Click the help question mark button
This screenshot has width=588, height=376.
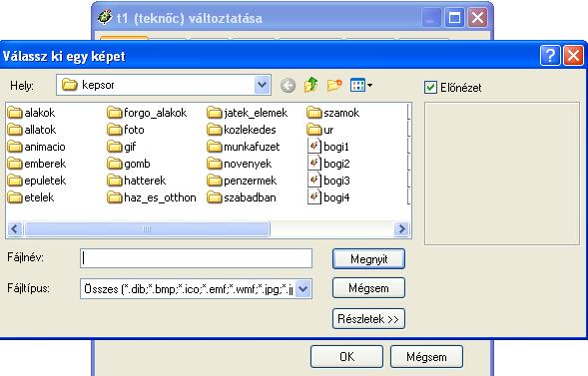pyautogui.click(x=550, y=56)
